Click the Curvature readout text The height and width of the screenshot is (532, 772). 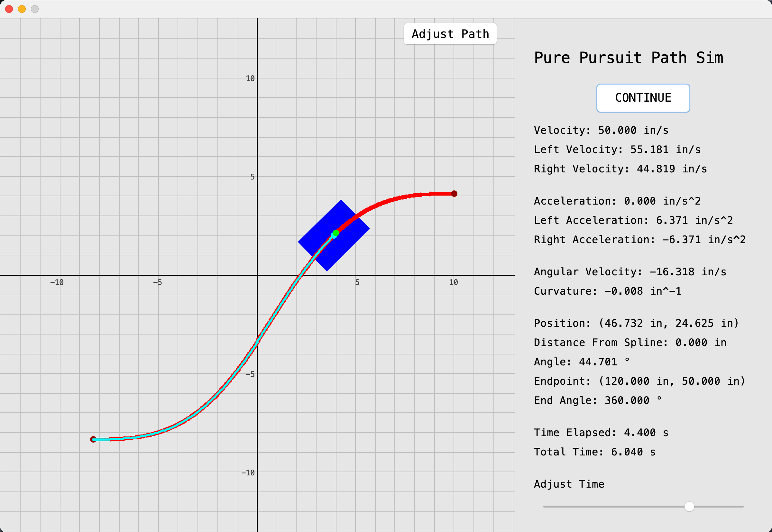tap(607, 291)
